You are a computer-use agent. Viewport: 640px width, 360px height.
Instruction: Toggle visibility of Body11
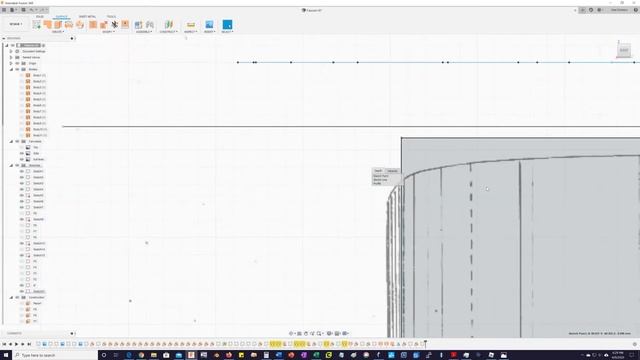[x=22, y=135]
